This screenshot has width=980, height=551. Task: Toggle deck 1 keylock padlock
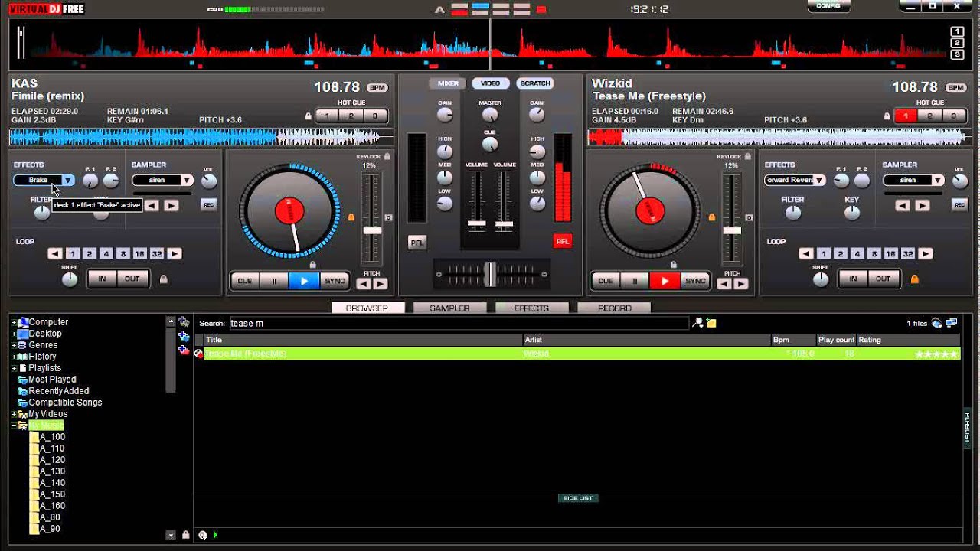pos(387,156)
